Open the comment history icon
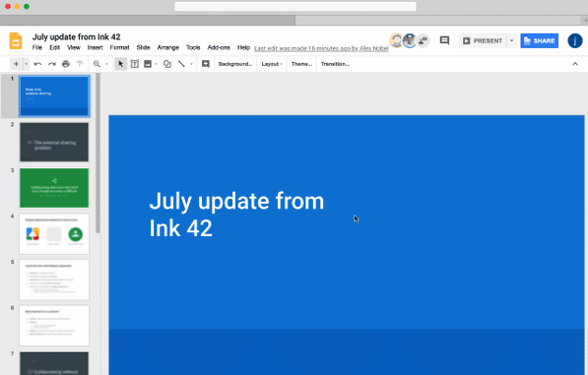 [x=444, y=40]
